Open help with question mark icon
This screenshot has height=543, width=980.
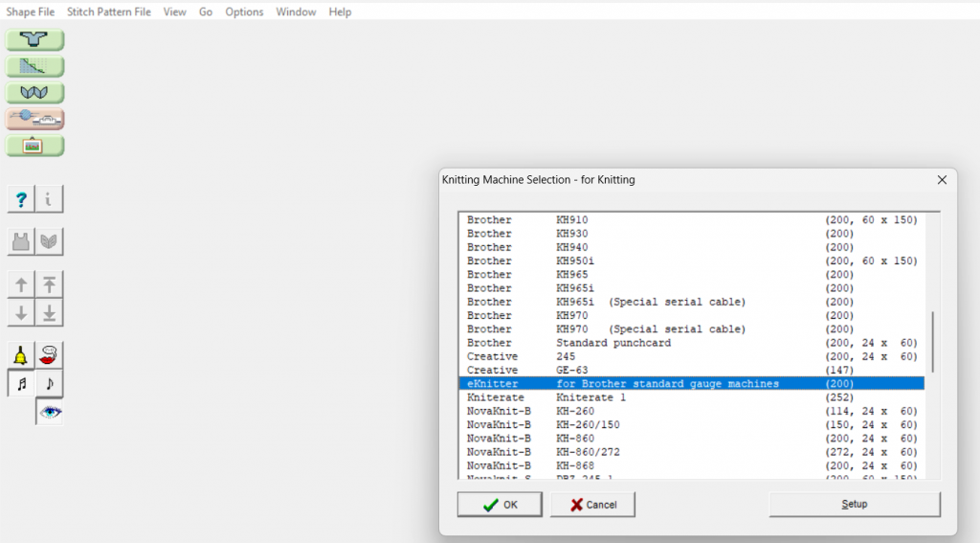tap(21, 199)
